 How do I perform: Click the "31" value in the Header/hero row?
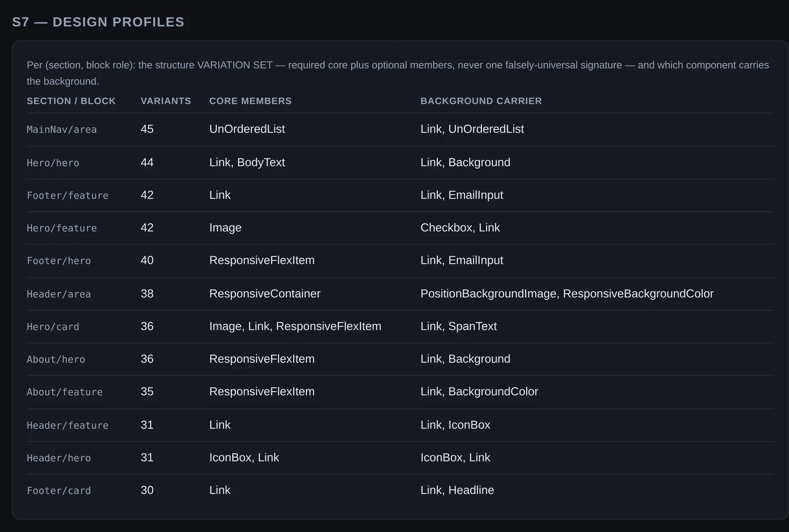pyautogui.click(x=147, y=458)
